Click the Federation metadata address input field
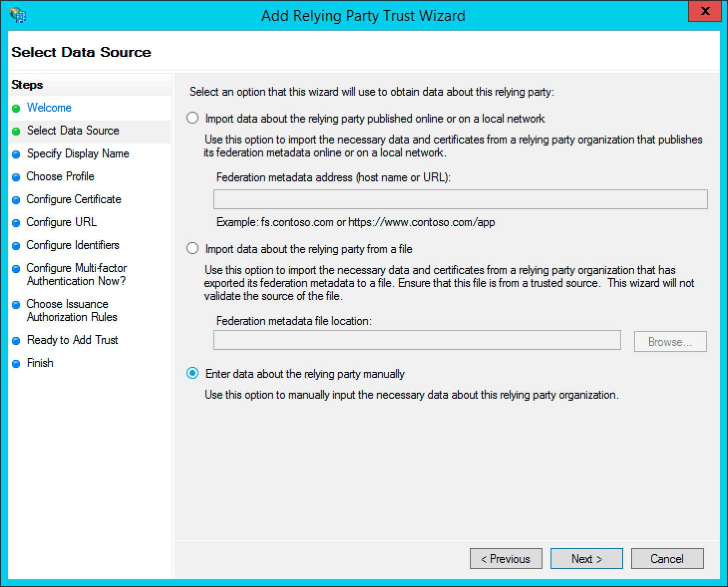Image resolution: width=728 pixels, height=587 pixels. 460,199
